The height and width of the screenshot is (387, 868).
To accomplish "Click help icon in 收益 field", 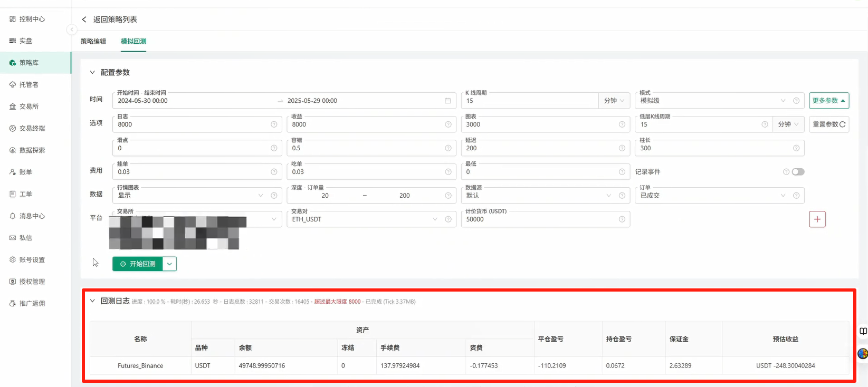I will pos(448,124).
